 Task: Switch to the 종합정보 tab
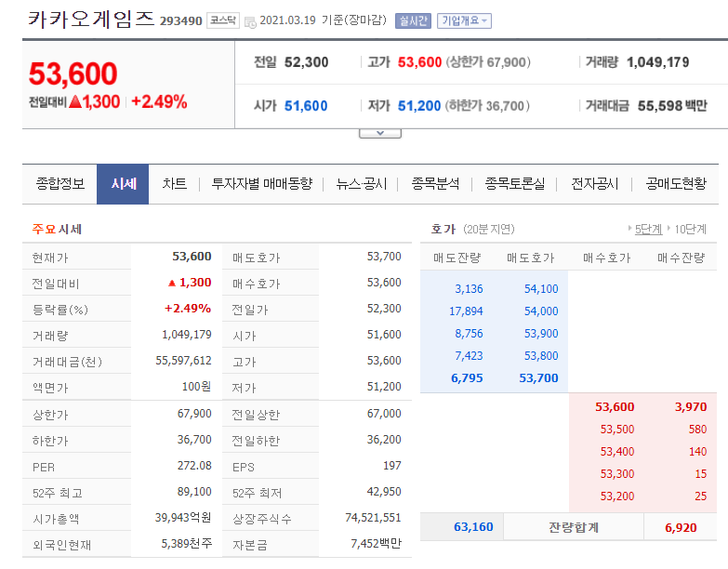click(x=60, y=184)
